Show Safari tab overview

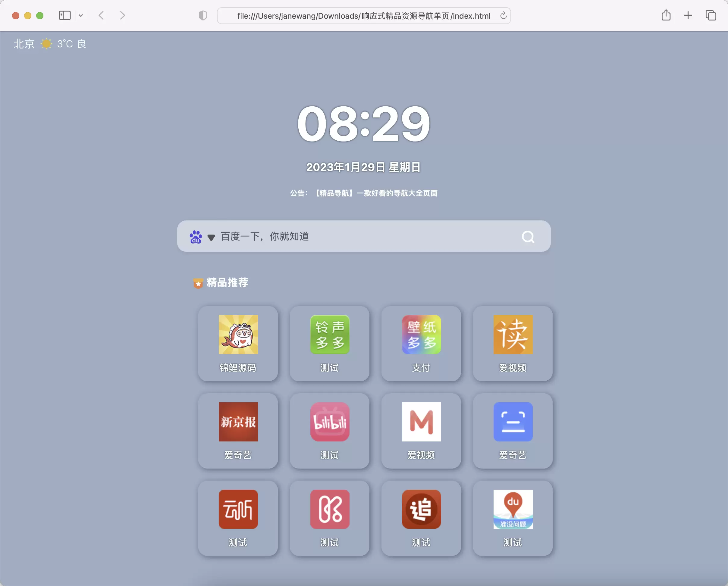711,15
